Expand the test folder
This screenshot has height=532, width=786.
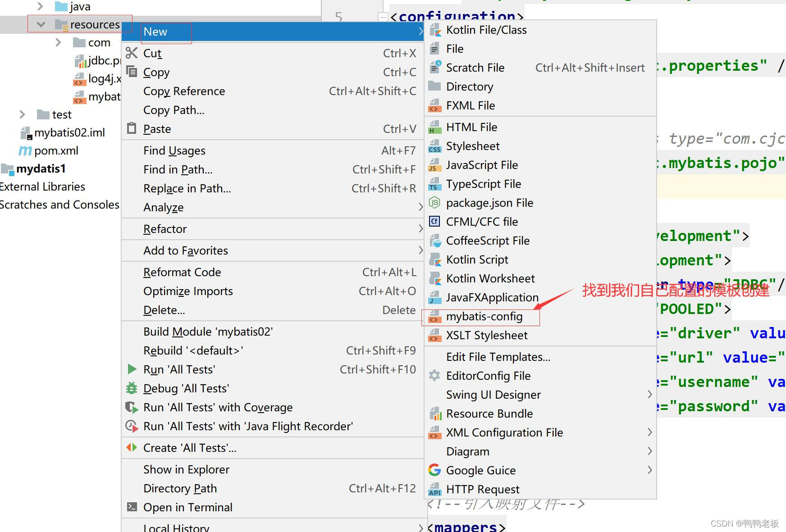click(x=22, y=114)
